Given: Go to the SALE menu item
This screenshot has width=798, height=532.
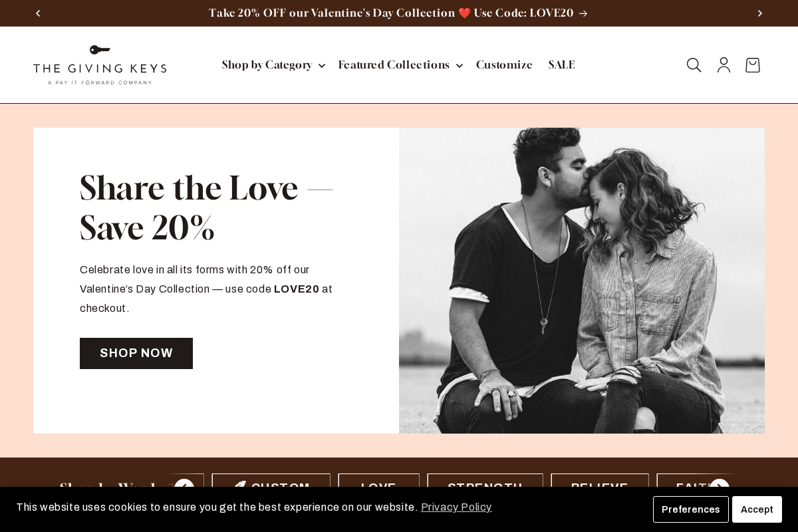Looking at the screenshot, I should pos(561,65).
